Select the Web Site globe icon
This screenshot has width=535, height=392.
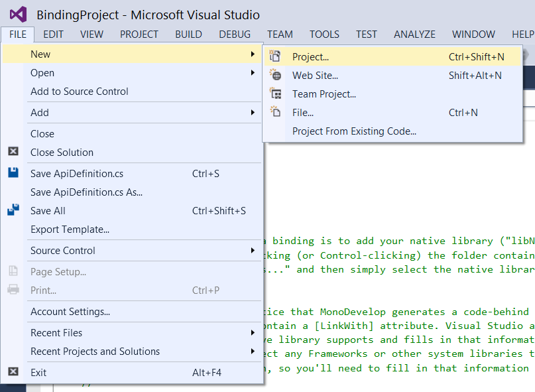(274, 74)
